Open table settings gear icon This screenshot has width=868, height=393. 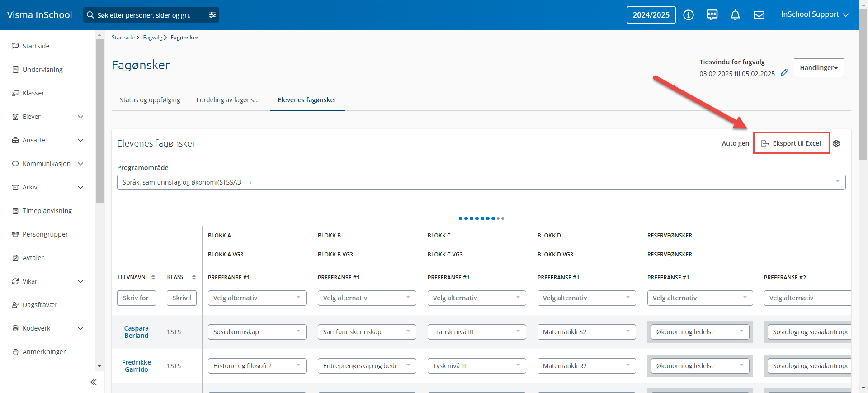click(836, 143)
